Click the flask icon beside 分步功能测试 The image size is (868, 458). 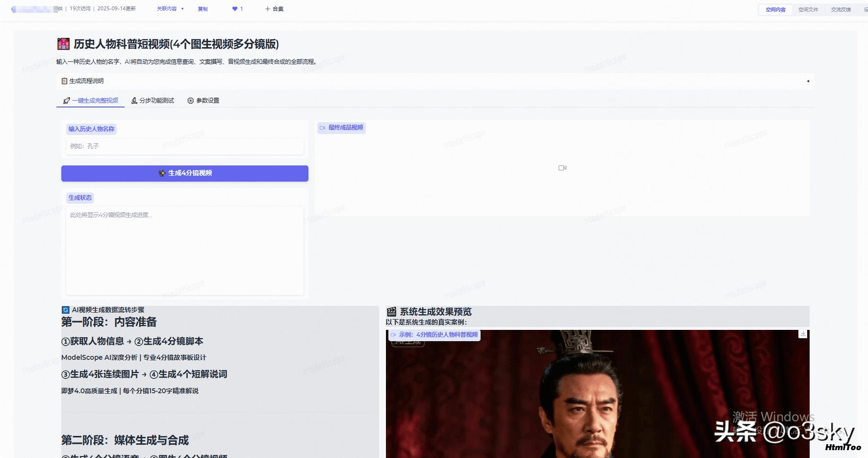click(x=134, y=100)
